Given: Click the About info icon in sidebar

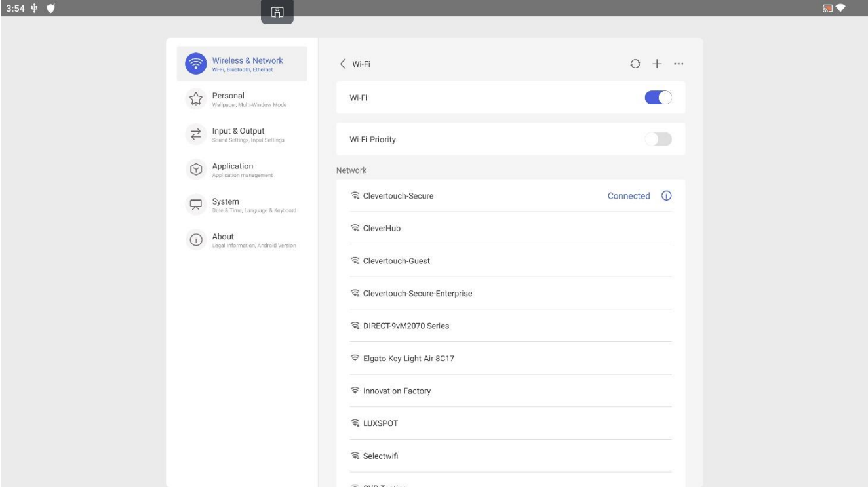Looking at the screenshot, I should click(x=195, y=240).
